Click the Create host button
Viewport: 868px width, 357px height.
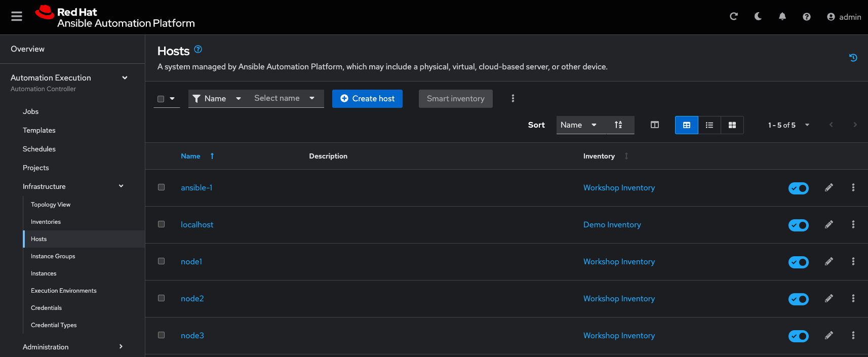point(367,99)
